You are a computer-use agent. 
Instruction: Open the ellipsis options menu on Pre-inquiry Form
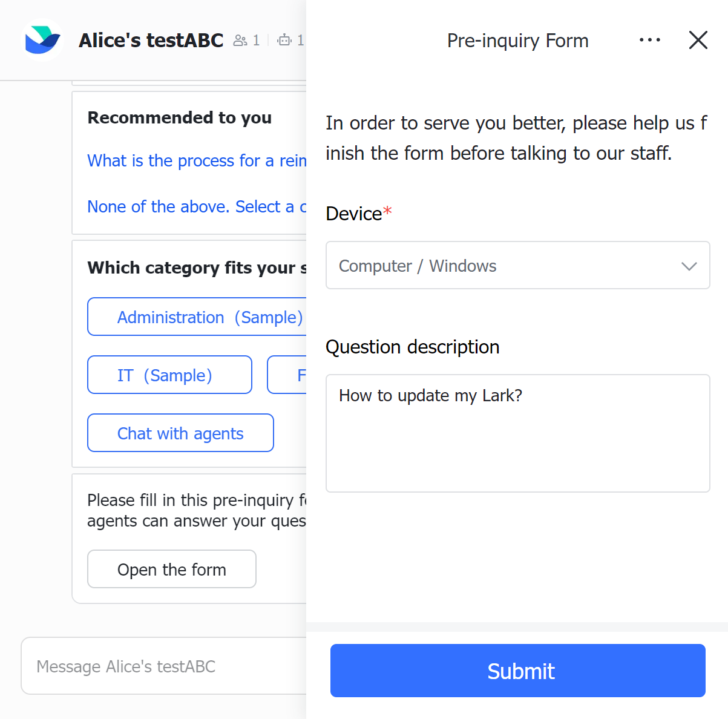pos(649,40)
